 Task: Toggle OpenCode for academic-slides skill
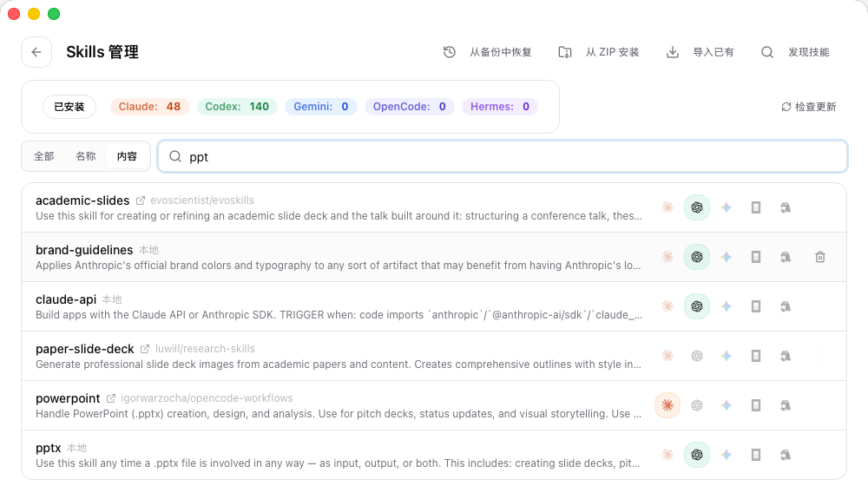756,207
